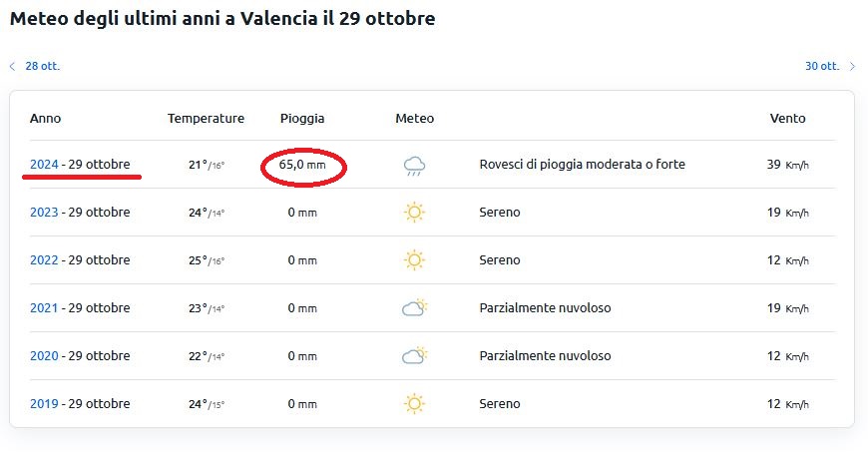868x469 pixels.
Task: Open the 2020 year link
Action: (44, 355)
